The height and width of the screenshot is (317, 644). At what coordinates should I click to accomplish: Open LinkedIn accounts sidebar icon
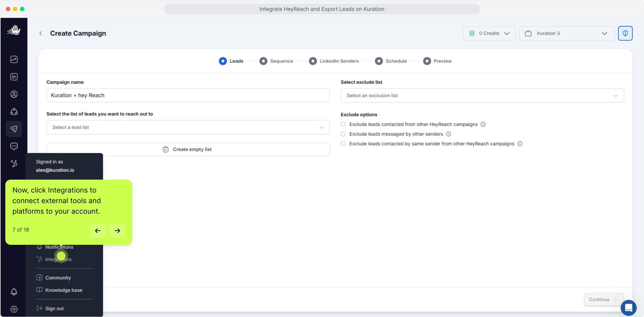[x=14, y=77]
